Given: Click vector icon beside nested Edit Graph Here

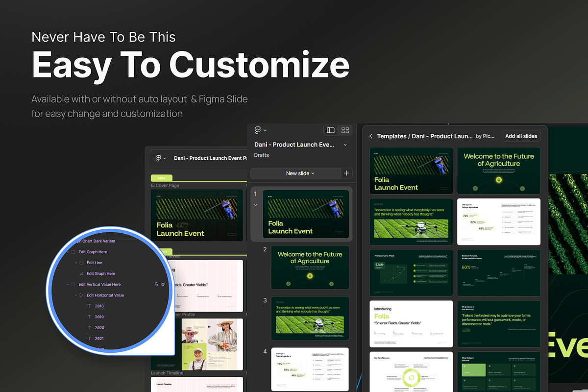Looking at the screenshot, I should coord(81,273).
